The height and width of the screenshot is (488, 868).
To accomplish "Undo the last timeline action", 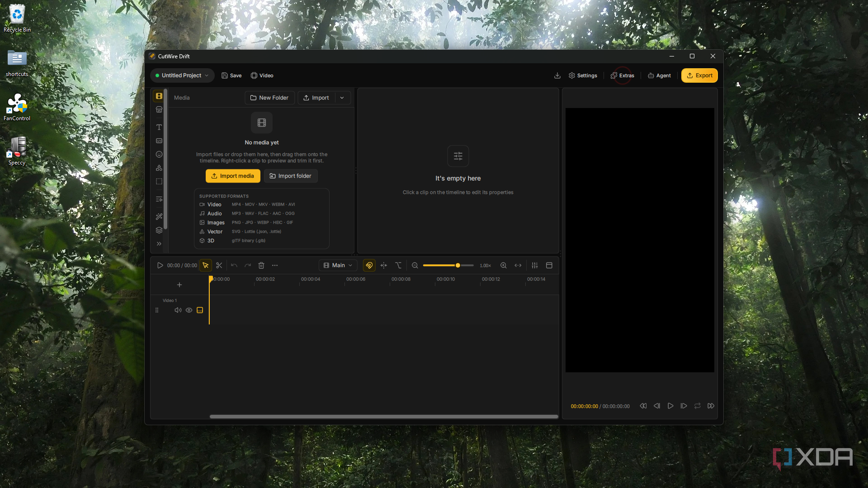I will [234, 265].
